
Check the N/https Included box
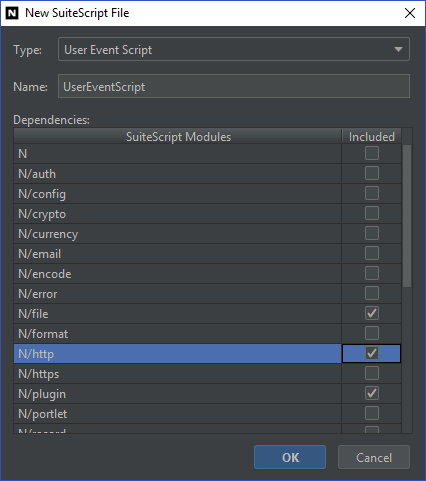coord(372,373)
